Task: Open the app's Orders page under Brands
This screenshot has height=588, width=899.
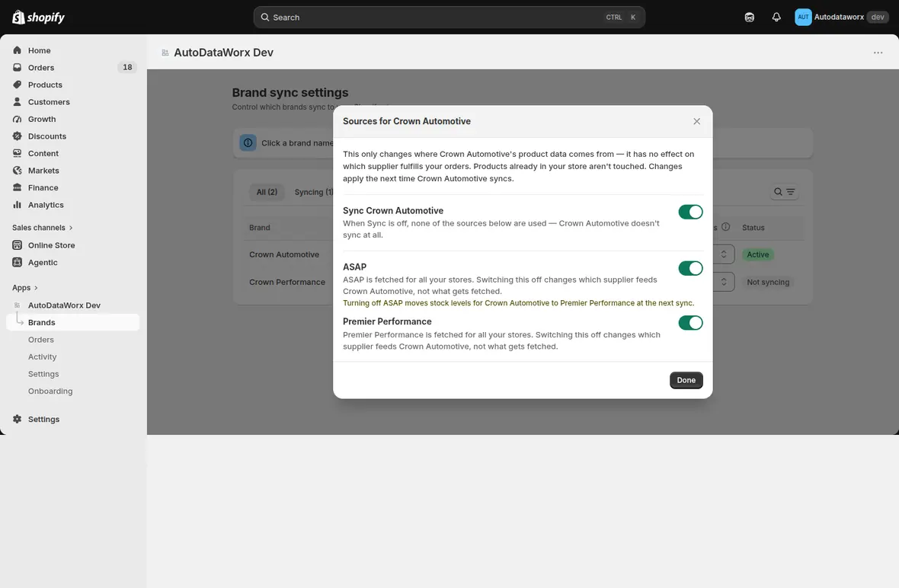Action: (x=40, y=340)
